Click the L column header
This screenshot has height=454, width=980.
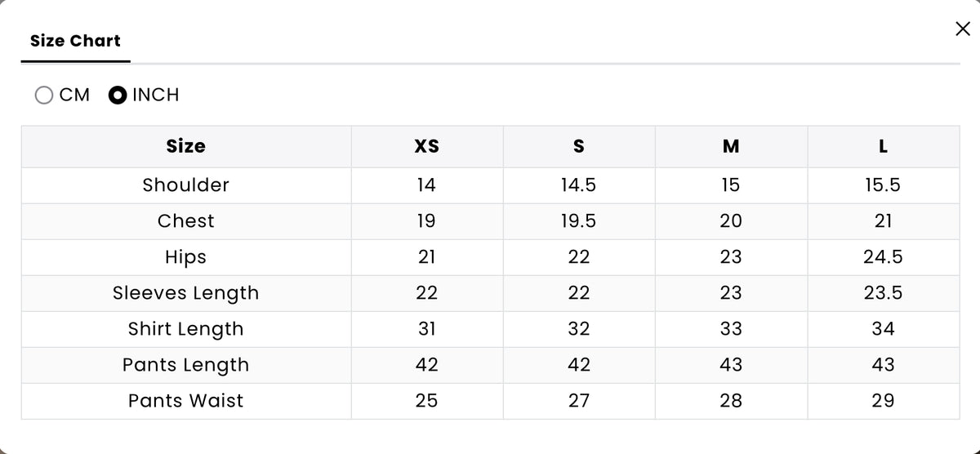883,147
